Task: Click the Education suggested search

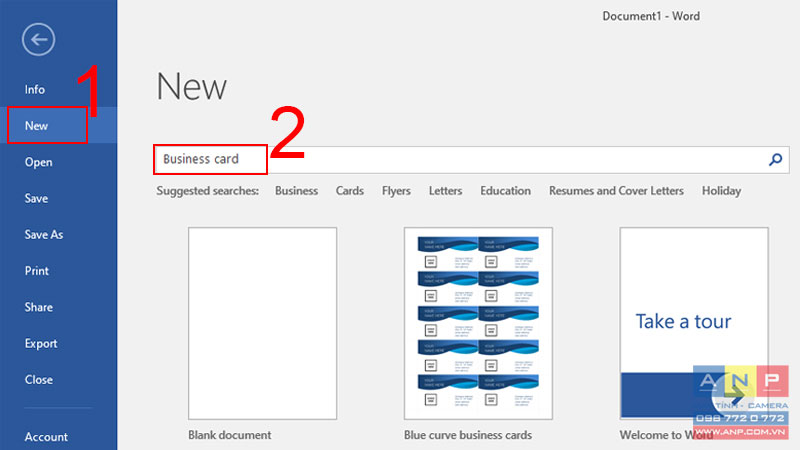Action: [505, 191]
